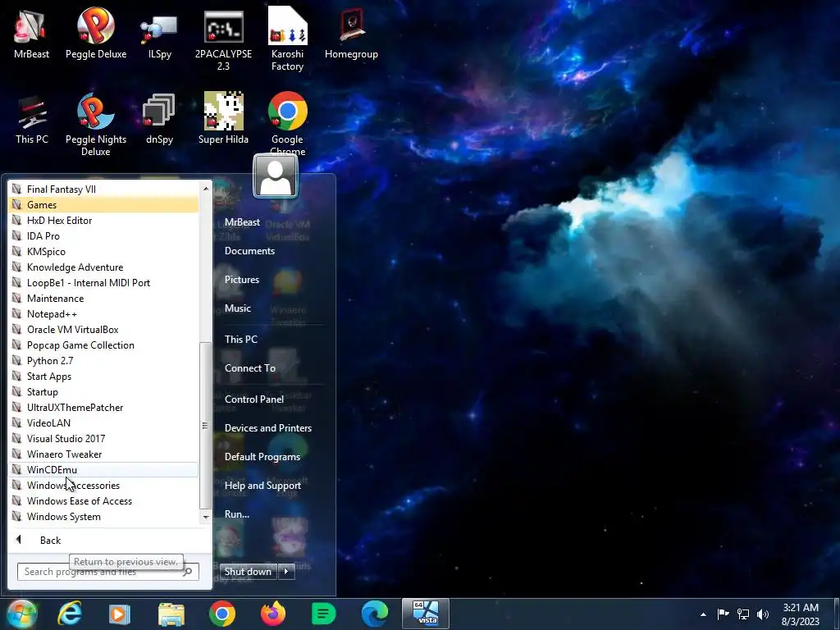Open the Start Apps folder
Viewport: 840px width, 630px height.
pyautogui.click(x=104, y=376)
